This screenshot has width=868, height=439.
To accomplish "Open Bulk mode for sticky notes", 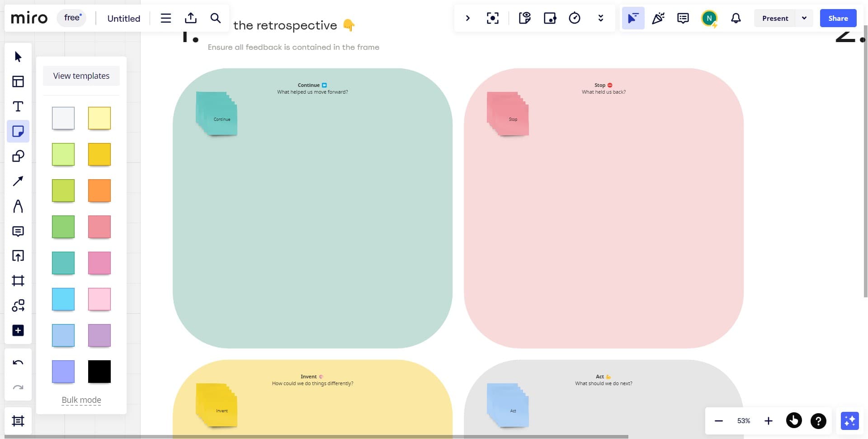I will pyautogui.click(x=81, y=400).
